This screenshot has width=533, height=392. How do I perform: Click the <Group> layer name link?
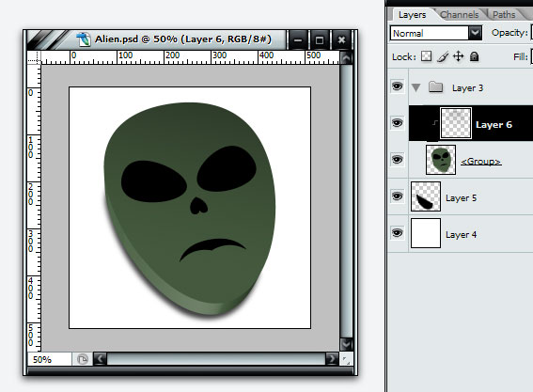coord(480,161)
